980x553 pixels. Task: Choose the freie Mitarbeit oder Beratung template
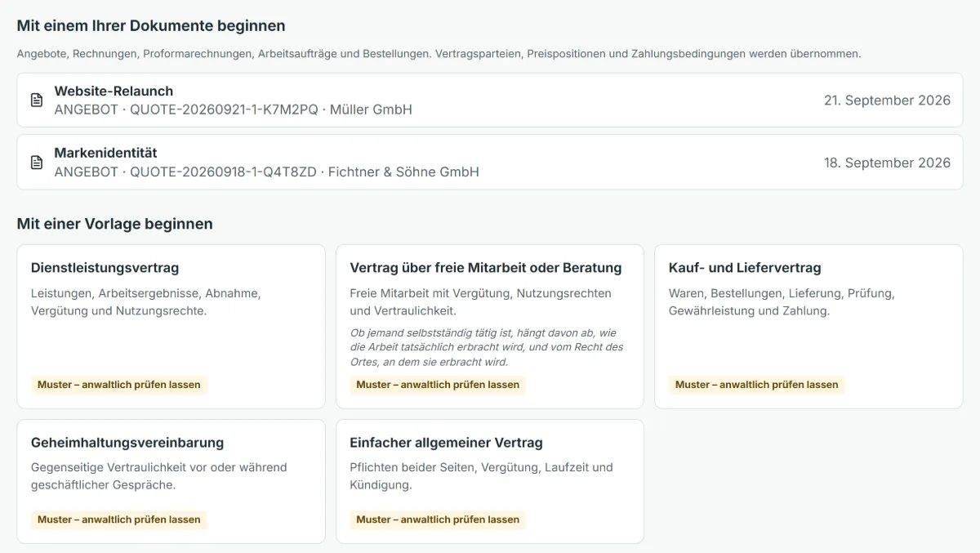(x=490, y=327)
